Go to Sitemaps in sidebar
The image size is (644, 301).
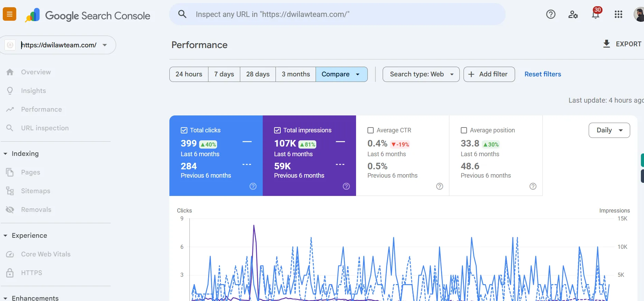35,191
